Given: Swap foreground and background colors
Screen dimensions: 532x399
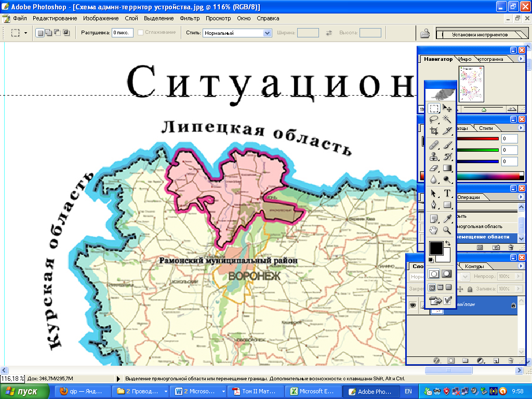Looking at the screenshot, I should click(x=448, y=244).
